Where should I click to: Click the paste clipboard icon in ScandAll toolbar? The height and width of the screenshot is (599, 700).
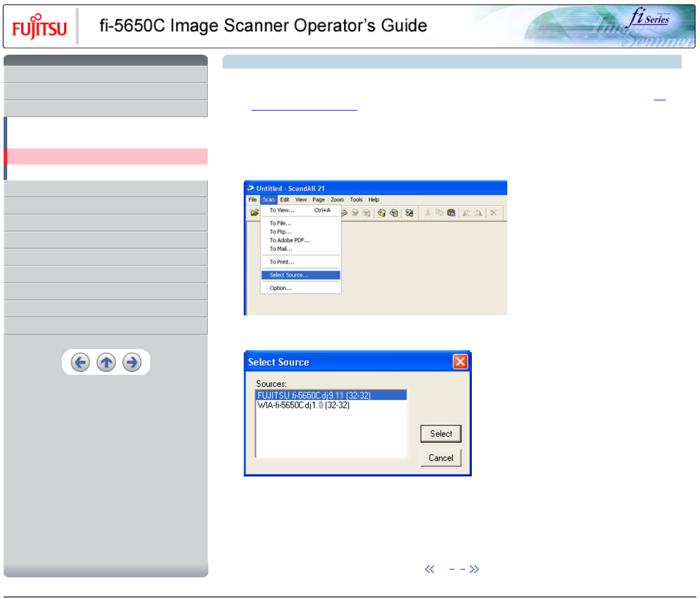(x=451, y=213)
